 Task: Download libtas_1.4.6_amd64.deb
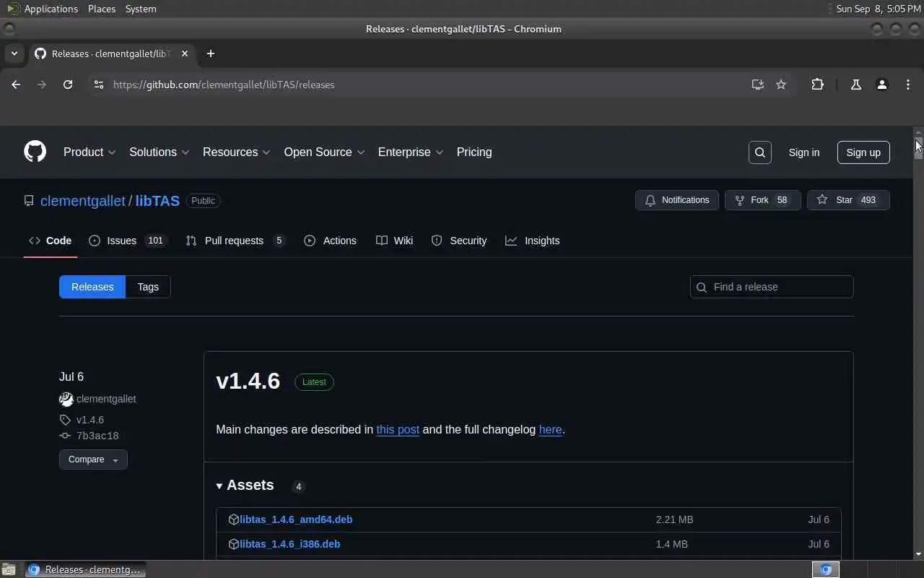296,519
